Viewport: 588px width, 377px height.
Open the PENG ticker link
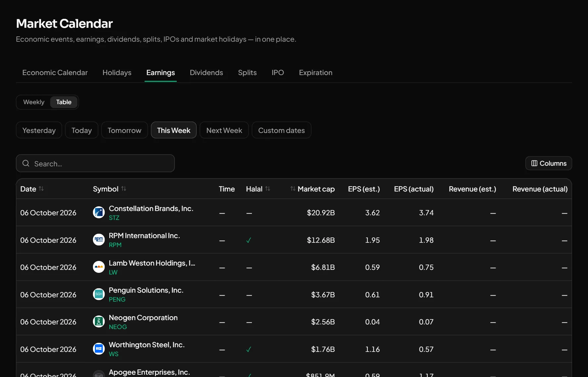point(117,299)
